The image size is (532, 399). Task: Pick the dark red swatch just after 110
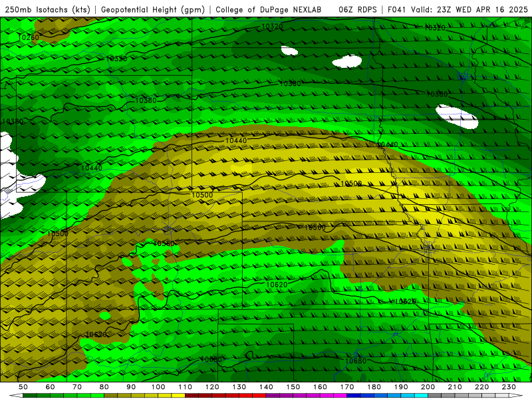pos(192,396)
